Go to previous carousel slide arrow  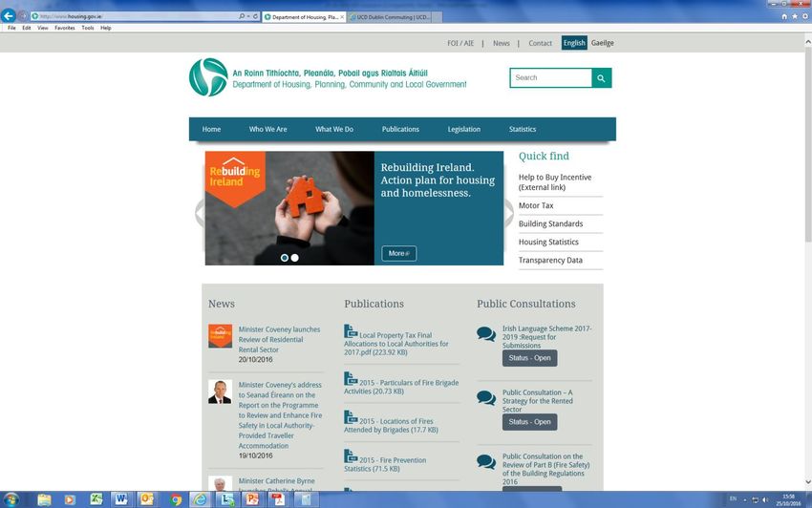[200, 213]
